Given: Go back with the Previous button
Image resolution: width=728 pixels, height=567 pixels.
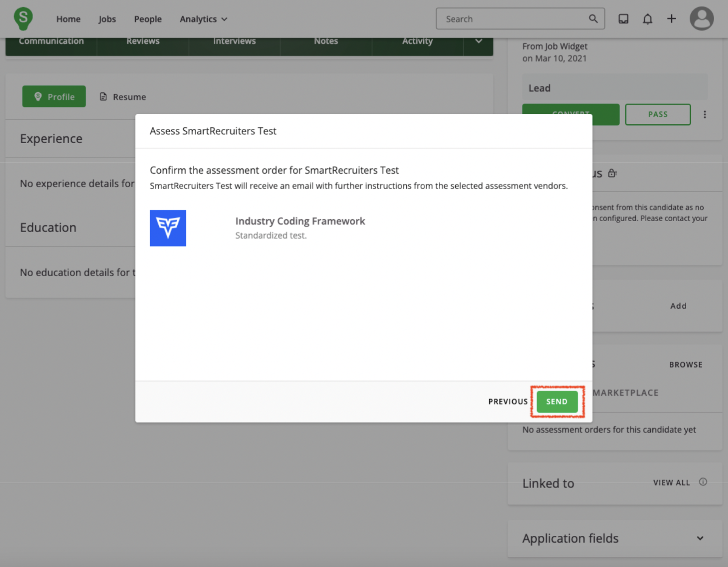Looking at the screenshot, I should click(x=508, y=401).
